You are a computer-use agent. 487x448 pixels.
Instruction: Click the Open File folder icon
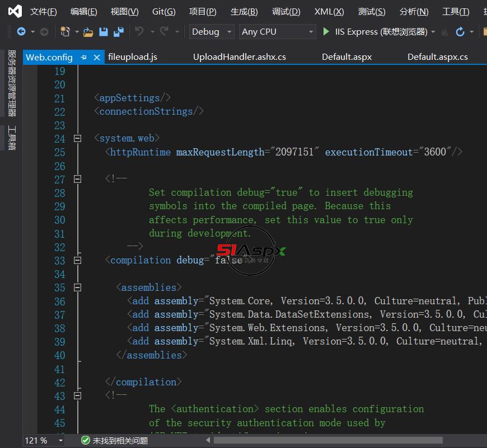pos(88,32)
